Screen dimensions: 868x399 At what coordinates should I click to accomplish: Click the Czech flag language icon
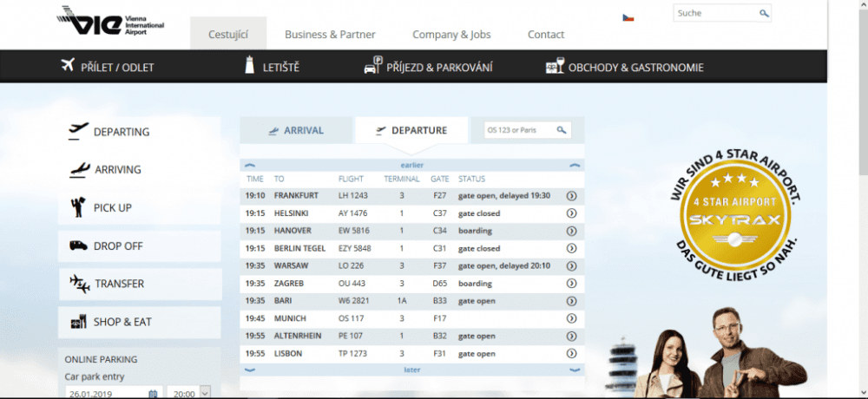pos(628,17)
